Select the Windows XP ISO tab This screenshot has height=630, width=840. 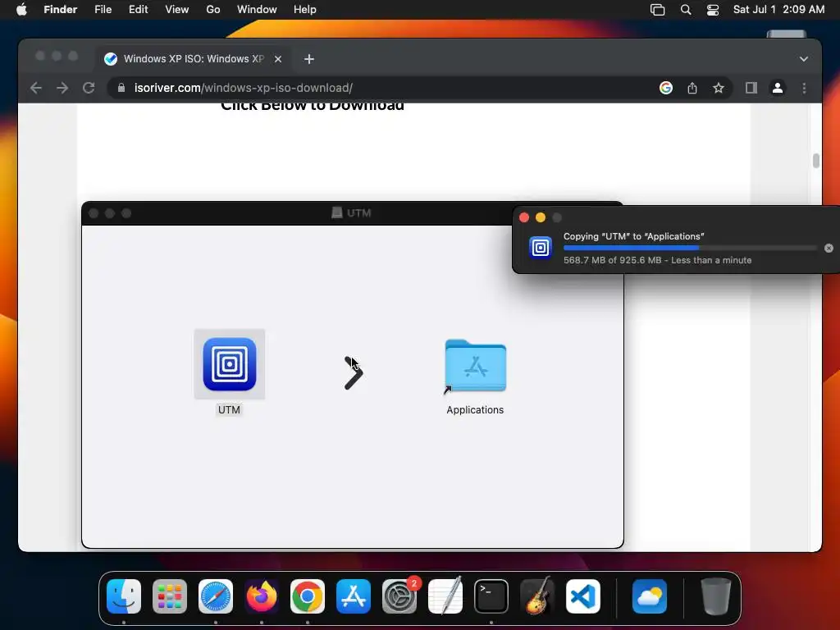(193, 59)
